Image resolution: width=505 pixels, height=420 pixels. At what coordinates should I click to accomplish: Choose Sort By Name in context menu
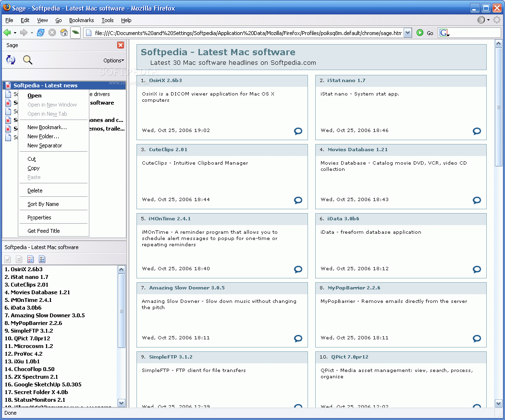pyautogui.click(x=53, y=204)
